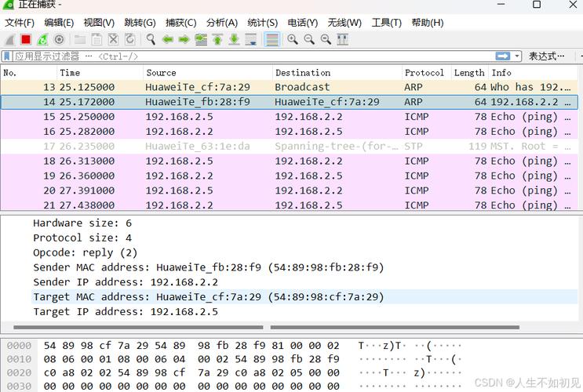Apply the display filter with the blue arrow
583x392 pixels.
[503, 56]
